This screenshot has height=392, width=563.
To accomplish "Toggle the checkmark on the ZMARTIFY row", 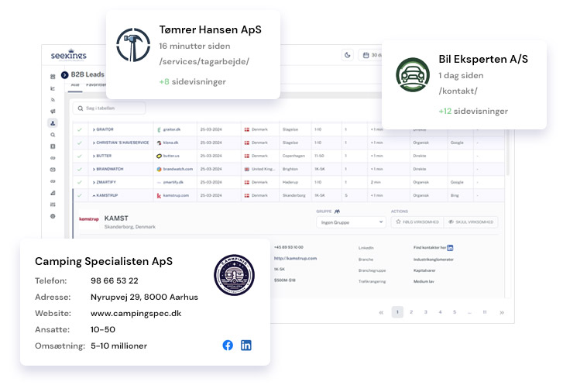I will [x=80, y=182].
